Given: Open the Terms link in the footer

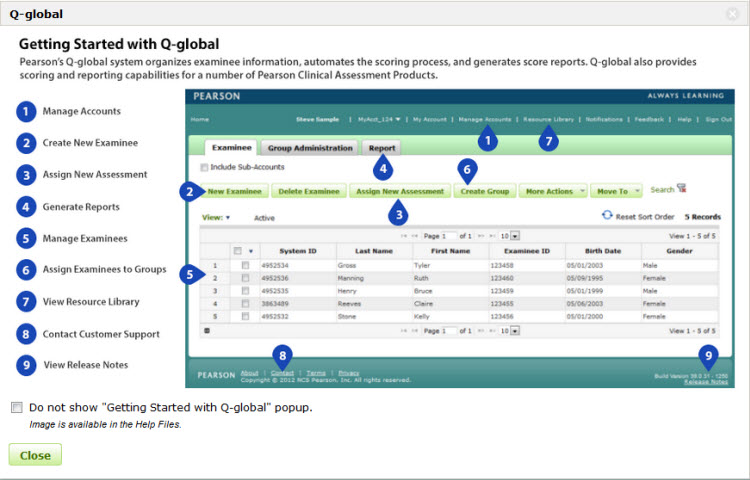Looking at the screenshot, I should (316, 373).
